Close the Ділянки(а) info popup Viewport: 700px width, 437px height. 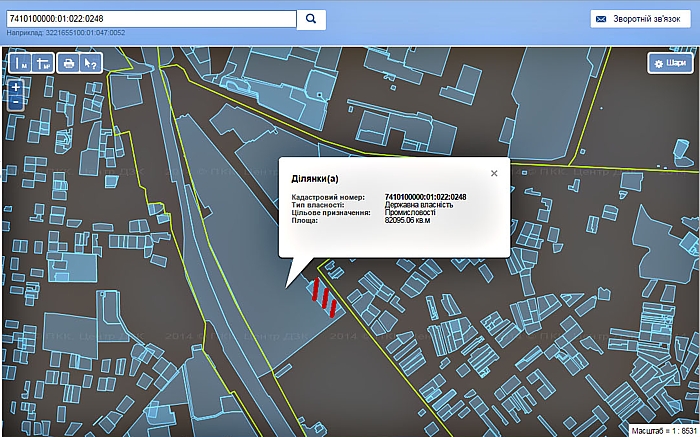(x=493, y=173)
